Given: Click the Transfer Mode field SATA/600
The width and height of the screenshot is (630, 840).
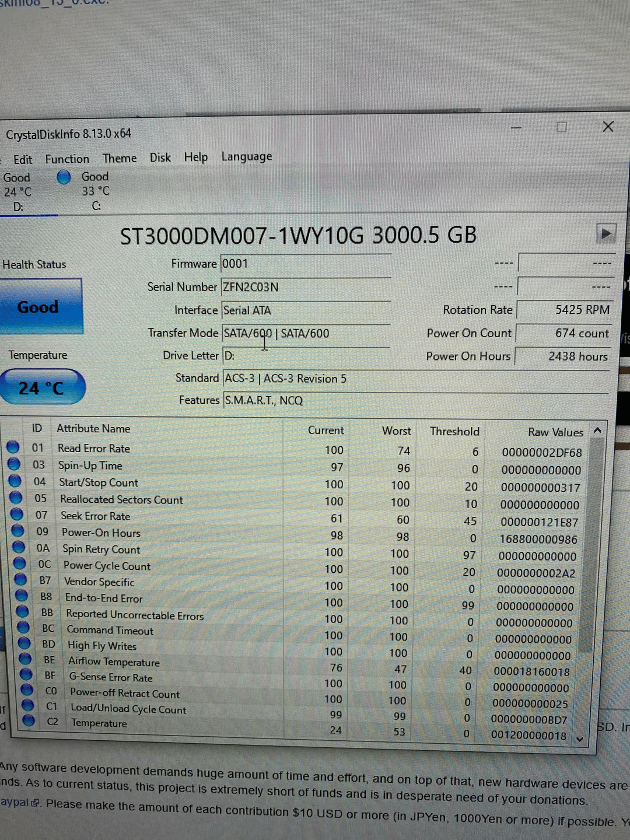Looking at the screenshot, I should [x=306, y=333].
